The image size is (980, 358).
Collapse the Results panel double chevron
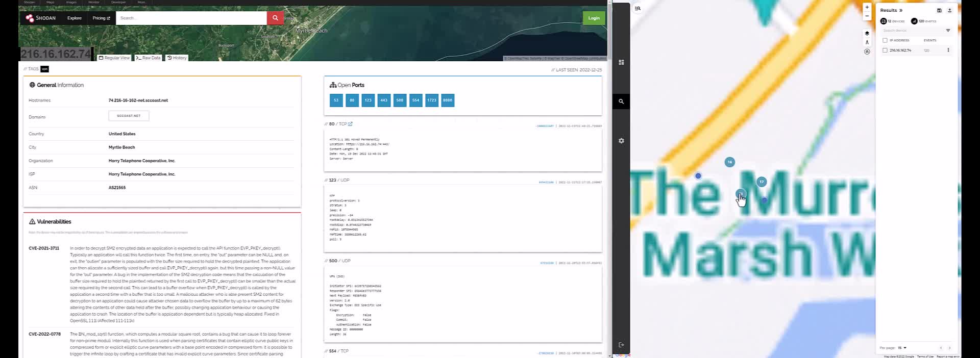(901, 10)
